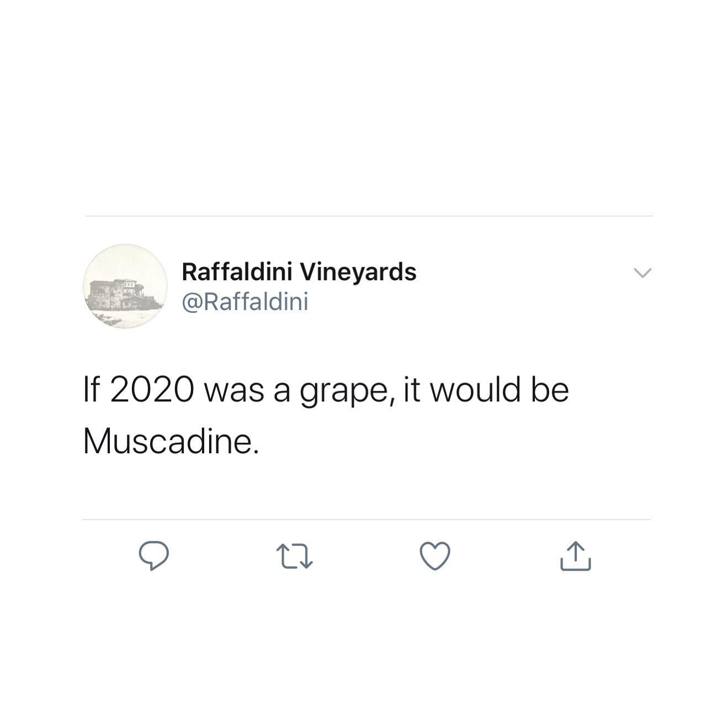This screenshot has width=728, height=728.
Task: Tap the two-arrow retweet icon
Action: point(294,556)
